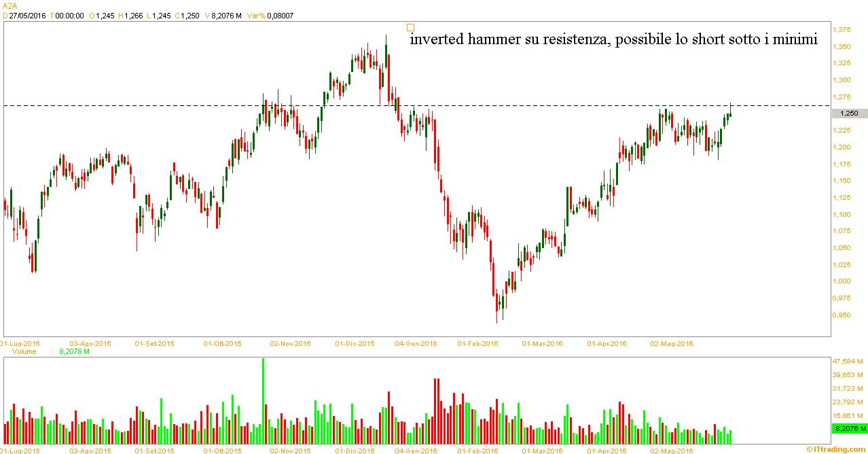The image size is (868, 454).
Task: Click the 03-Ago-2015 date under price chart
Action: point(90,344)
